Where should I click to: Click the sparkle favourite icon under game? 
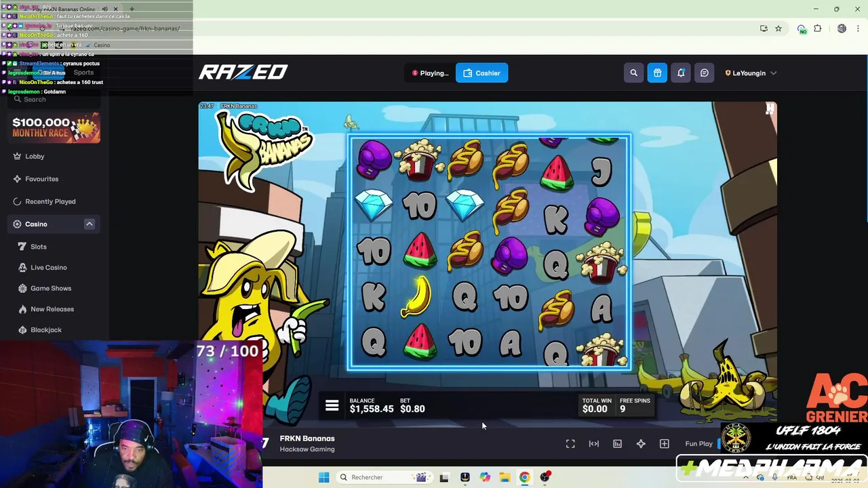641,443
